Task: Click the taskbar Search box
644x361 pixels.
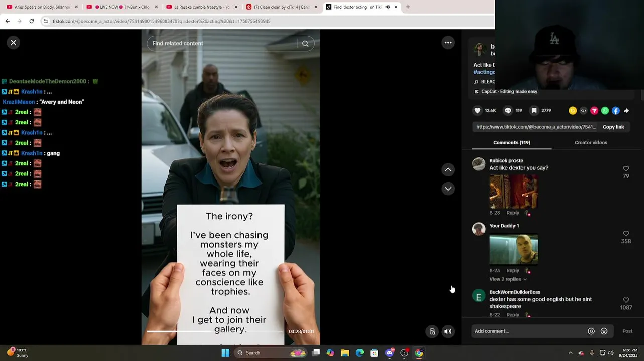Action: [x=272, y=353]
